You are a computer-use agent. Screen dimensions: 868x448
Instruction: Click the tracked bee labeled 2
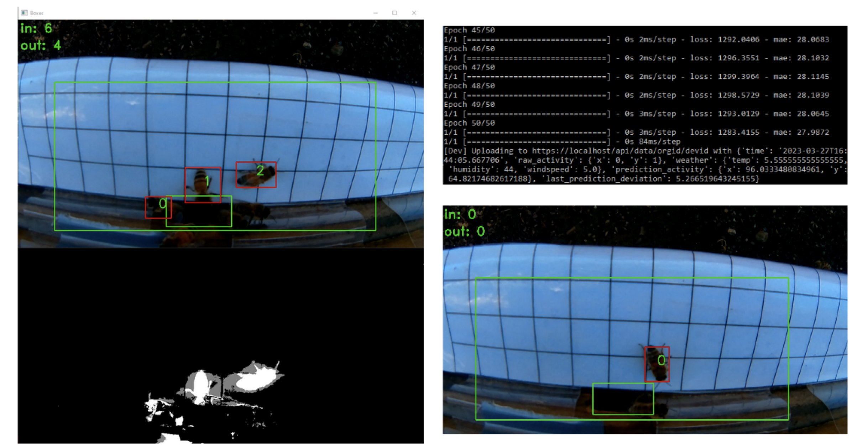pos(256,174)
